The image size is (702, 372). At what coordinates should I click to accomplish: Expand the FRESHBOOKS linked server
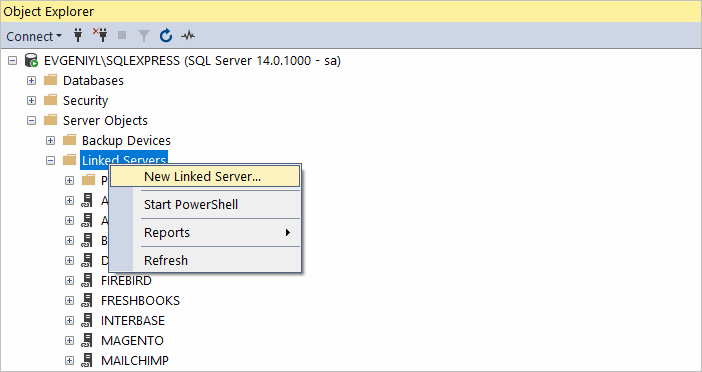69,300
